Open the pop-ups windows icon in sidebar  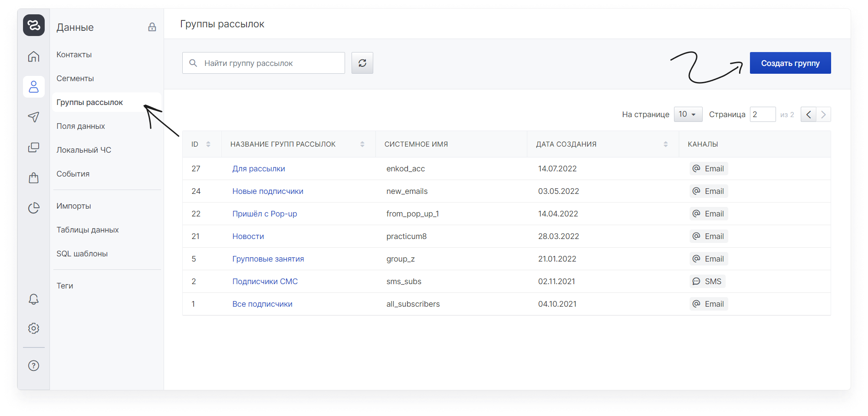(33, 147)
